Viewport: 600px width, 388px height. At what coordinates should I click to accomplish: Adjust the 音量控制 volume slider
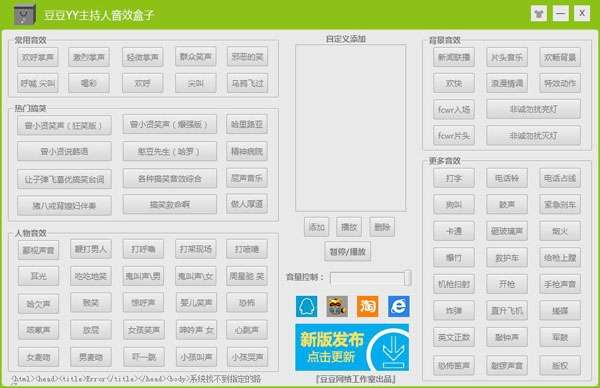coord(370,278)
